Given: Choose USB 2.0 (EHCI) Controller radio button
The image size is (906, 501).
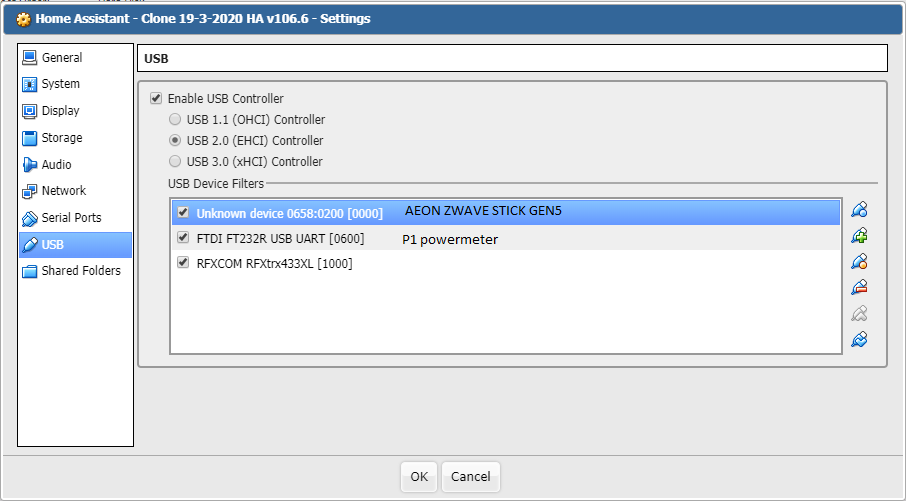Looking at the screenshot, I should click(174, 140).
